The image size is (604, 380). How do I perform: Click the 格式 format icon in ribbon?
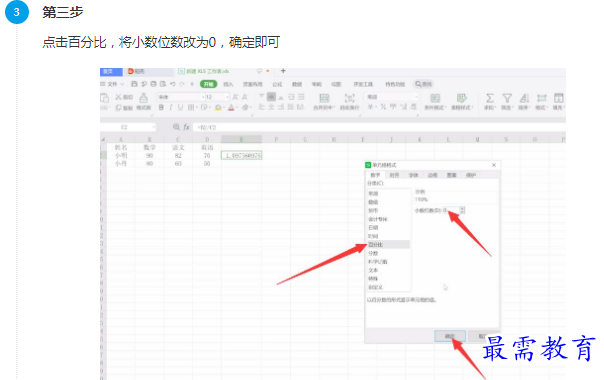tap(542, 98)
